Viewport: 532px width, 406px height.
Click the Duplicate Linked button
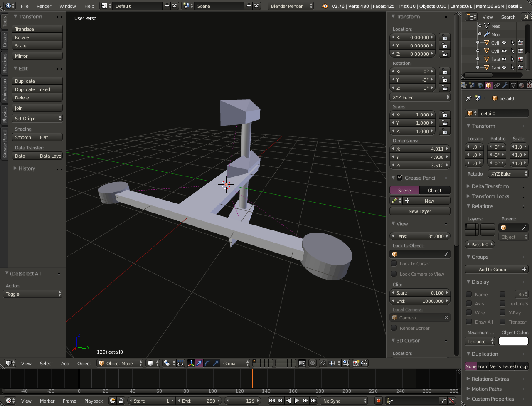pos(37,89)
